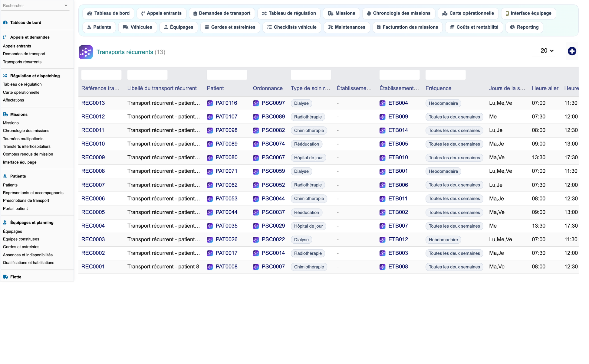589x364 pixels.
Task: Sort by the Fréquence column header
Action: (x=439, y=88)
